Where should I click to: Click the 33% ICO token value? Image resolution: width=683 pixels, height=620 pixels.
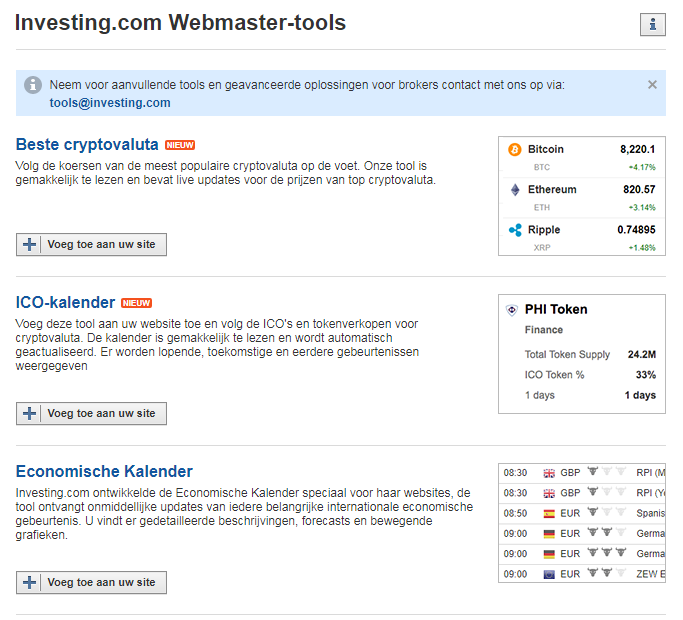[x=646, y=375]
